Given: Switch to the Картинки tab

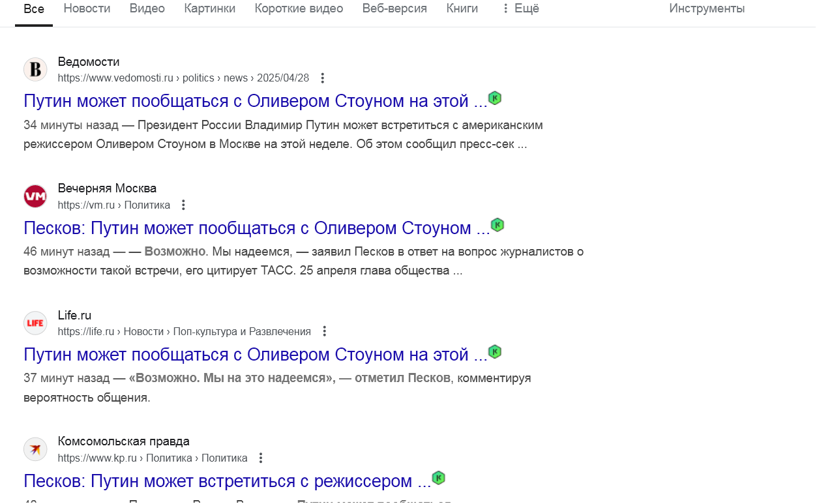Looking at the screenshot, I should click(210, 9).
